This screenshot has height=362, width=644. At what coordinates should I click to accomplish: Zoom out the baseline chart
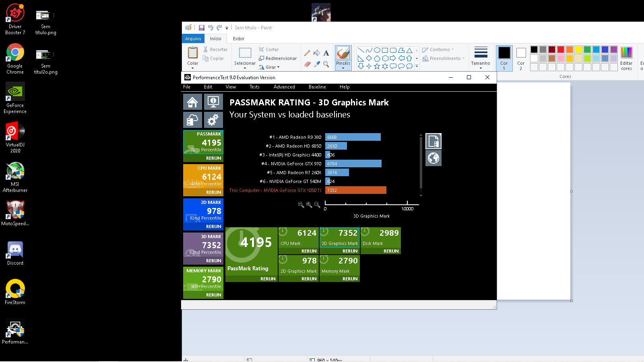(x=301, y=205)
